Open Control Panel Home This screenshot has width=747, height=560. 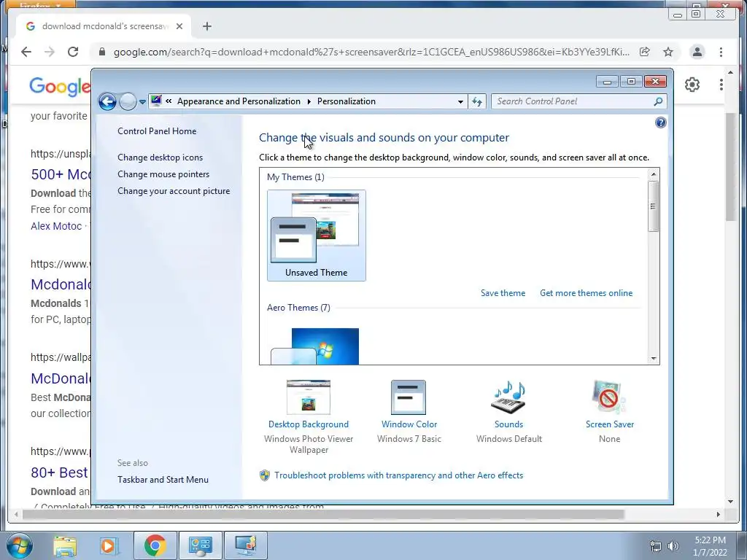[x=157, y=131]
